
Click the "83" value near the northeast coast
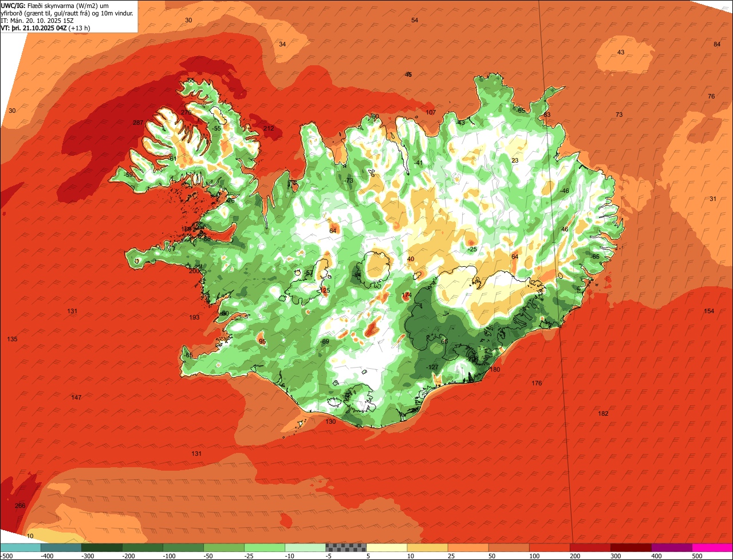(547, 115)
